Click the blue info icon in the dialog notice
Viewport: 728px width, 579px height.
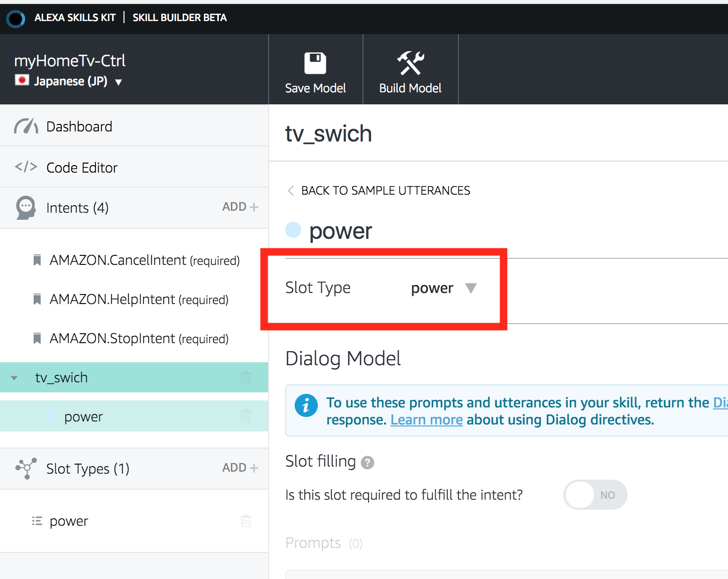(x=306, y=405)
